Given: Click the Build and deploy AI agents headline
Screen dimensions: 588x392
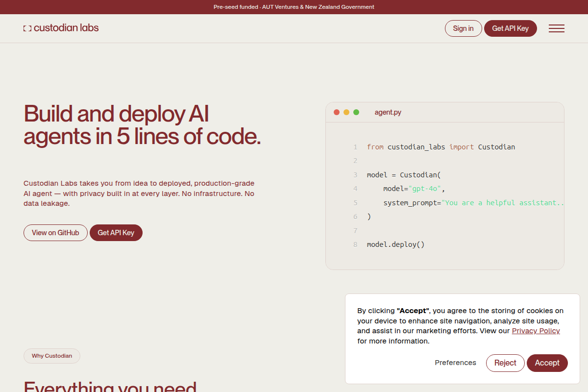Looking at the screenshot, I should (142, 125).
